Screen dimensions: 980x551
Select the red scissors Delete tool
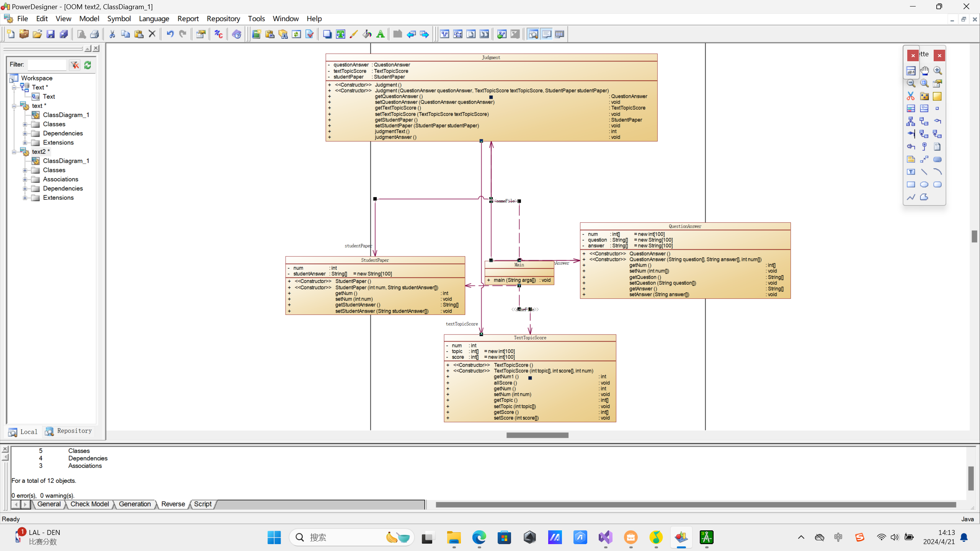click(x=911, y=96)
